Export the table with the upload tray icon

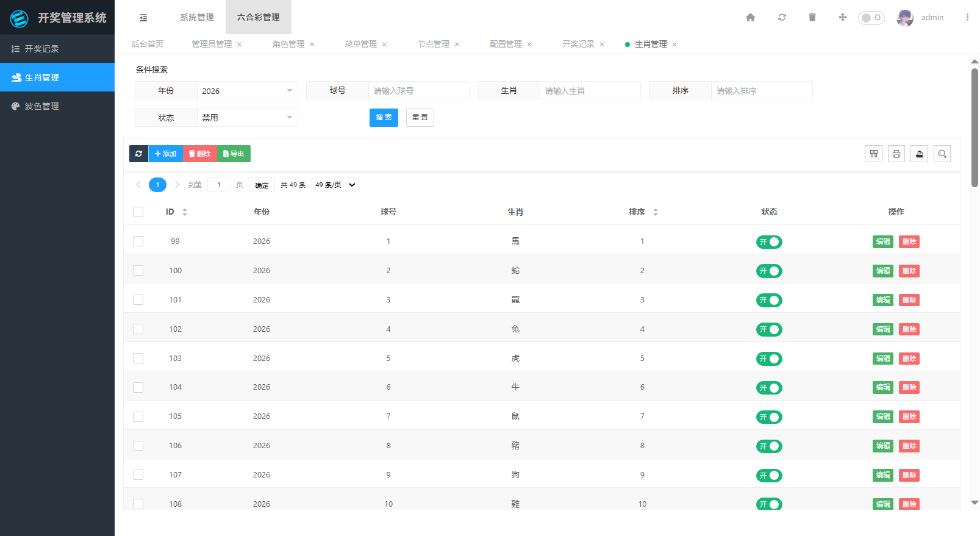point(919,154)
